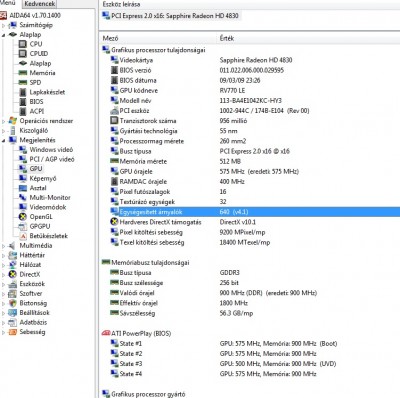Image resolution: width=400 pixels, height=398 pixels.
Task: Select the highlighted Egységesített árnyalók row
Action: tap(255, 212)
